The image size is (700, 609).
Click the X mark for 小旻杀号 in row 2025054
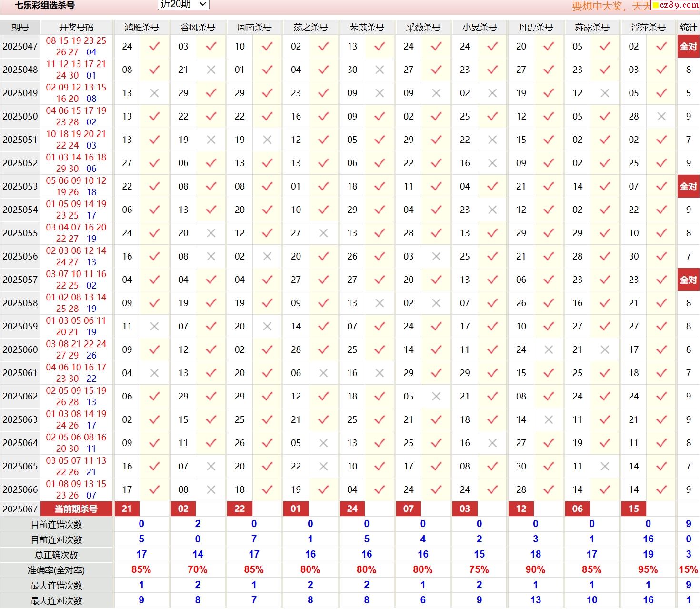click(492, 210)
